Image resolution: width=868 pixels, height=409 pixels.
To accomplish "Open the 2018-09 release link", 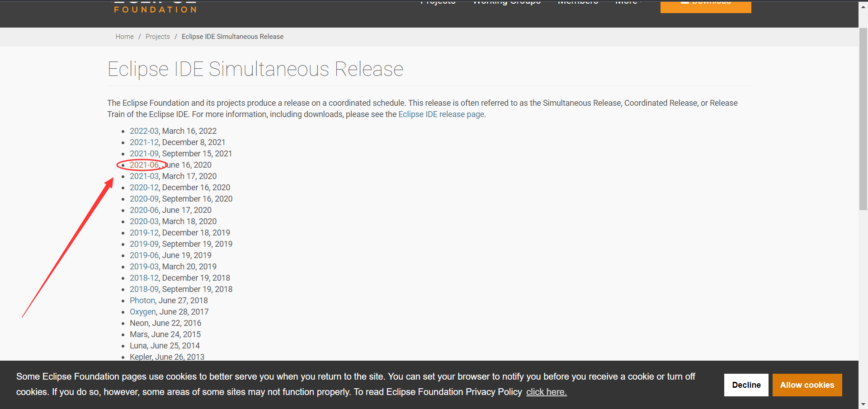I will (x=144, y=289).
